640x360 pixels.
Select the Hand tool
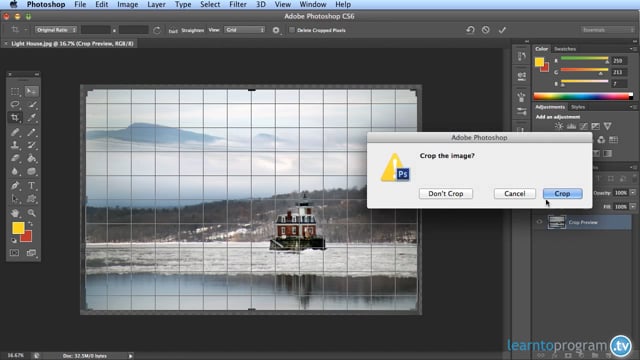(x=15, y=213)
